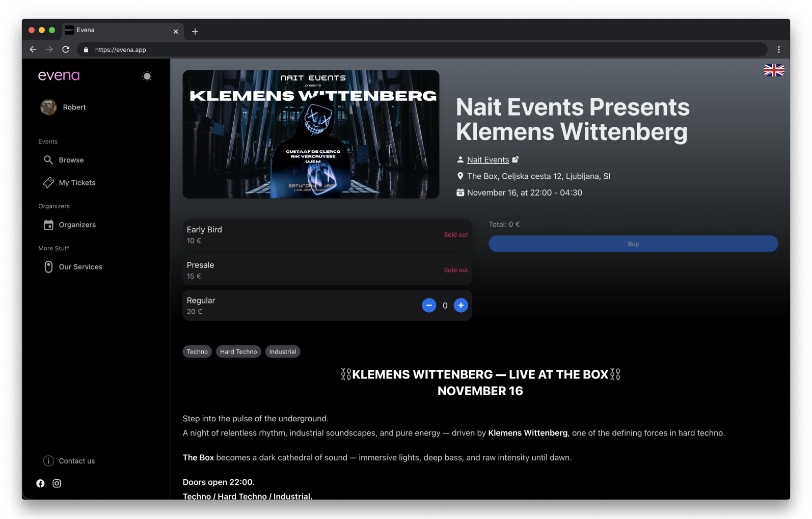Toggle the light/dark theme sun icon
This screenshot has width=812, height=519.
coord(147,76)
